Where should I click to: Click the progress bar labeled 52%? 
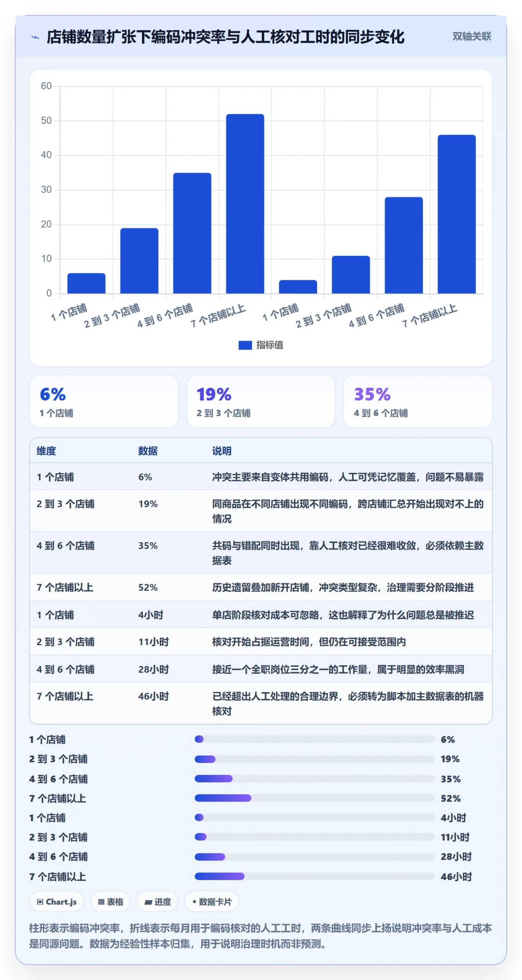(x=314, y=798)
